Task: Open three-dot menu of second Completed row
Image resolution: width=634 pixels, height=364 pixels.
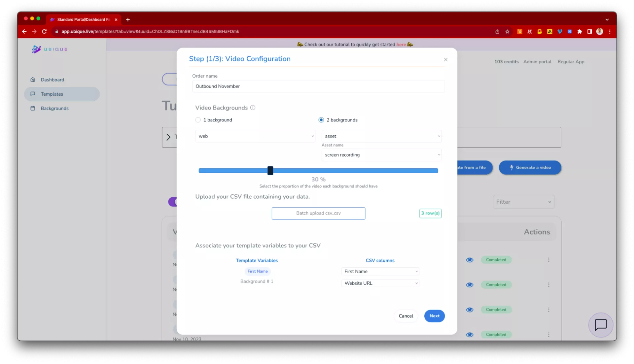Action: 548,285
